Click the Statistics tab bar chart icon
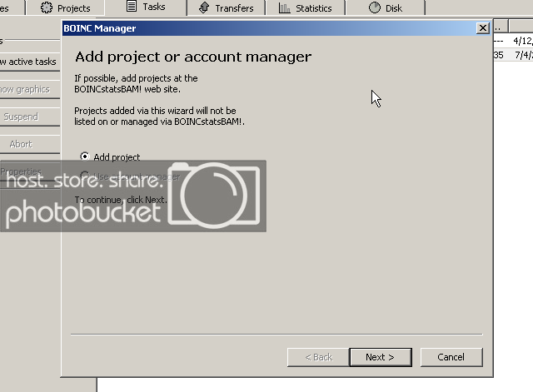 point(285,8)
